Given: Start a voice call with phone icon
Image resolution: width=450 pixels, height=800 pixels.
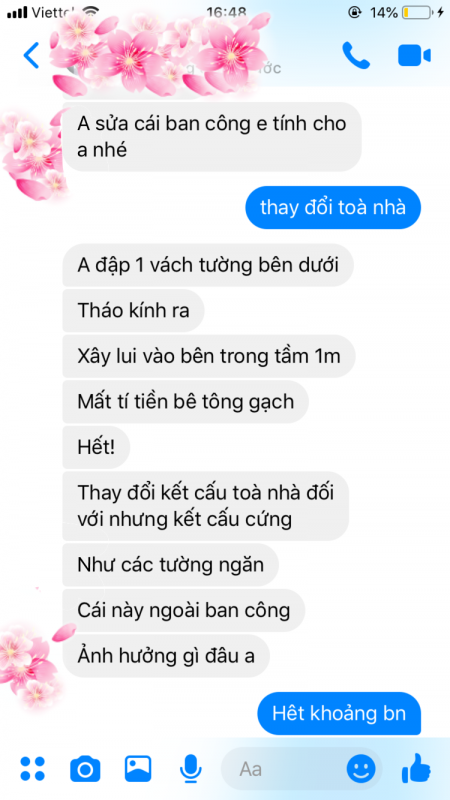Looking at the screenshot, I should pos(356,55).
